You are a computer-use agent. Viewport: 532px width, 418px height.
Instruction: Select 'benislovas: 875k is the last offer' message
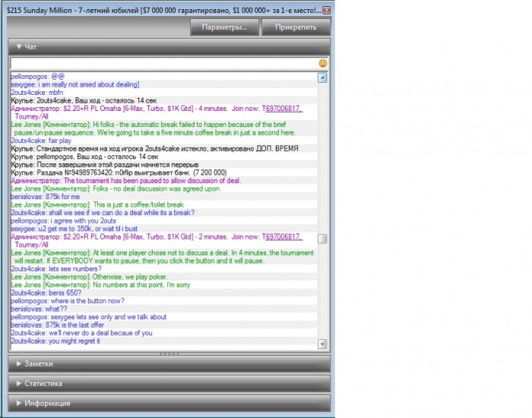click(x=57, y=325)
